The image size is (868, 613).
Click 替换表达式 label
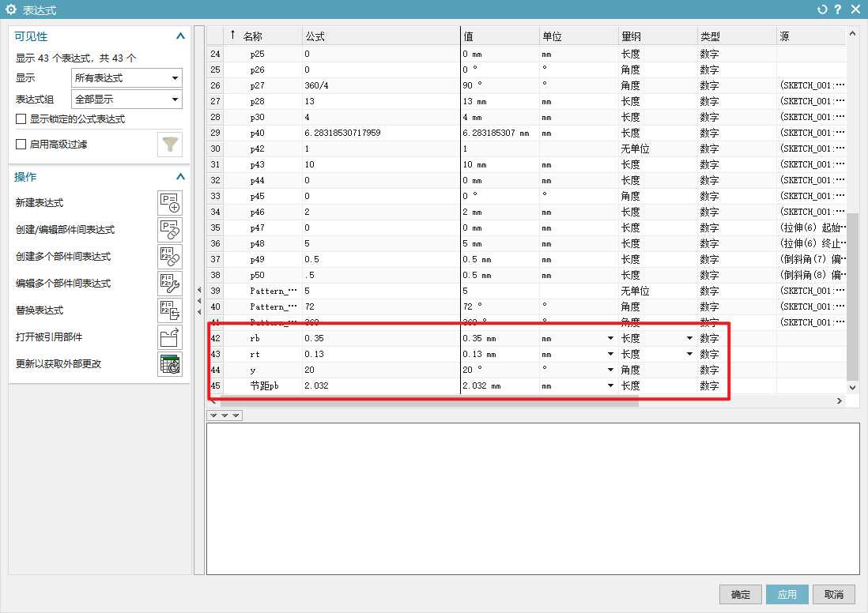40,310
